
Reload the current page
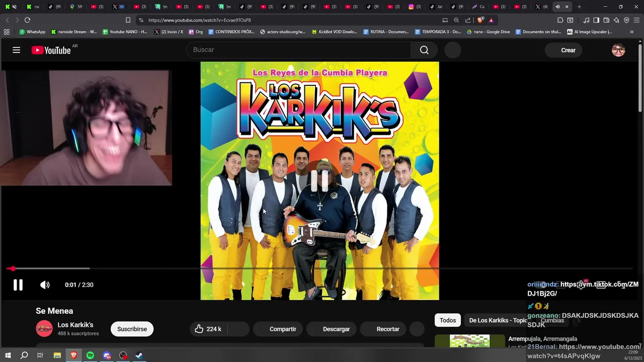(x=27, y=20)
